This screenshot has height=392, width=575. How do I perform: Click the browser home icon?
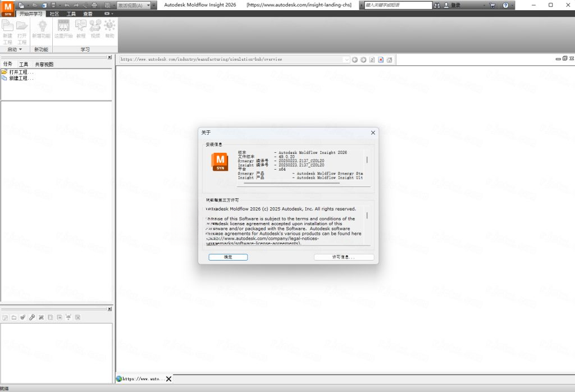click(x=390, y=60)
